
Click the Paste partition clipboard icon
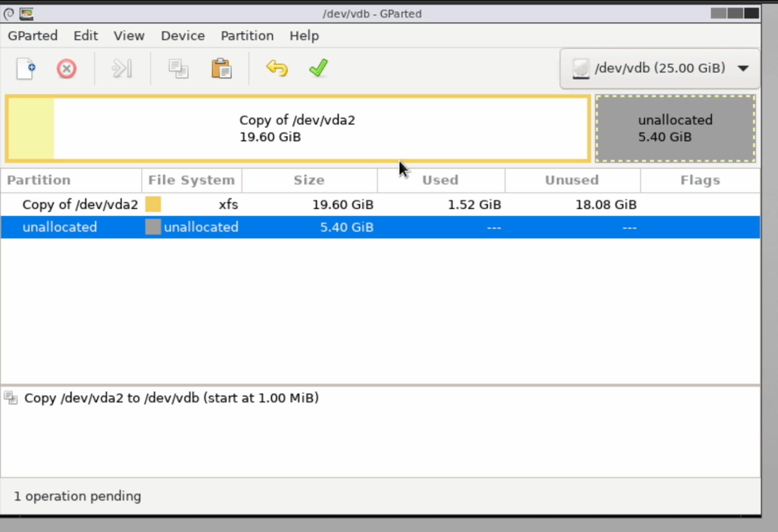[x=221, y=69]
